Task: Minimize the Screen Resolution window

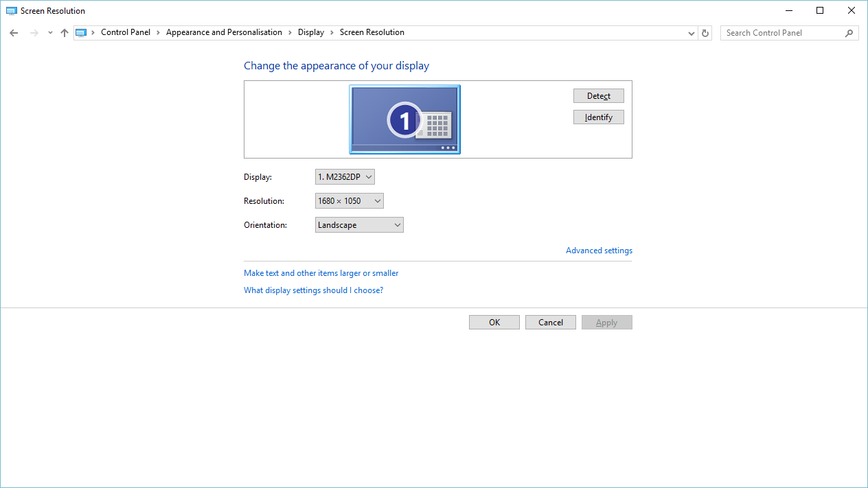Action: [x=788, y=10]
